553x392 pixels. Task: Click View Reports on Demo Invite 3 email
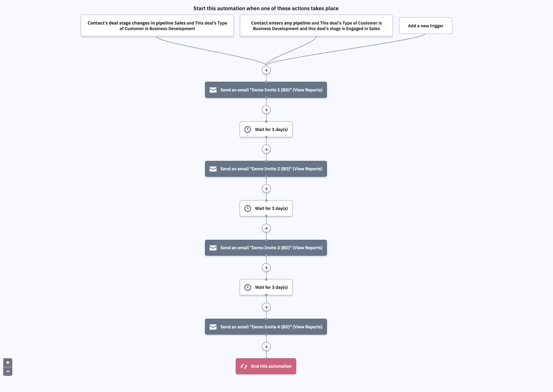308,248
